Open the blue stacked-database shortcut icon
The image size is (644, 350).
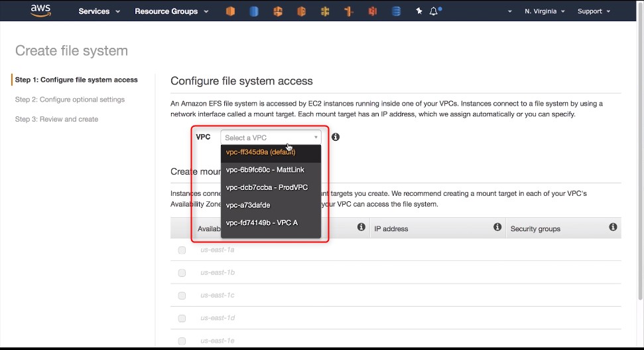(x=396, y=11)
